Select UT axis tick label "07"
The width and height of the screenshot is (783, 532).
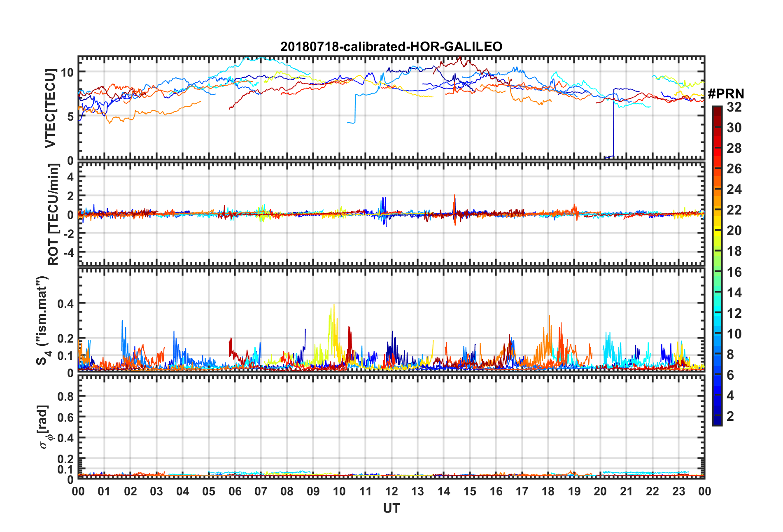coord(261,492)
